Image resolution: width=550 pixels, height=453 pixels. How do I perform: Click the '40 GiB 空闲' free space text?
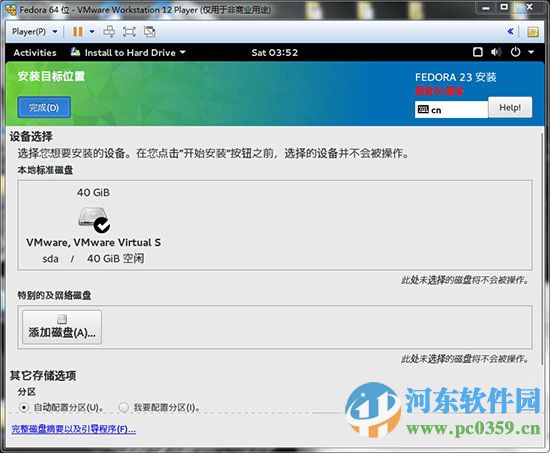(x=115, y=259)
